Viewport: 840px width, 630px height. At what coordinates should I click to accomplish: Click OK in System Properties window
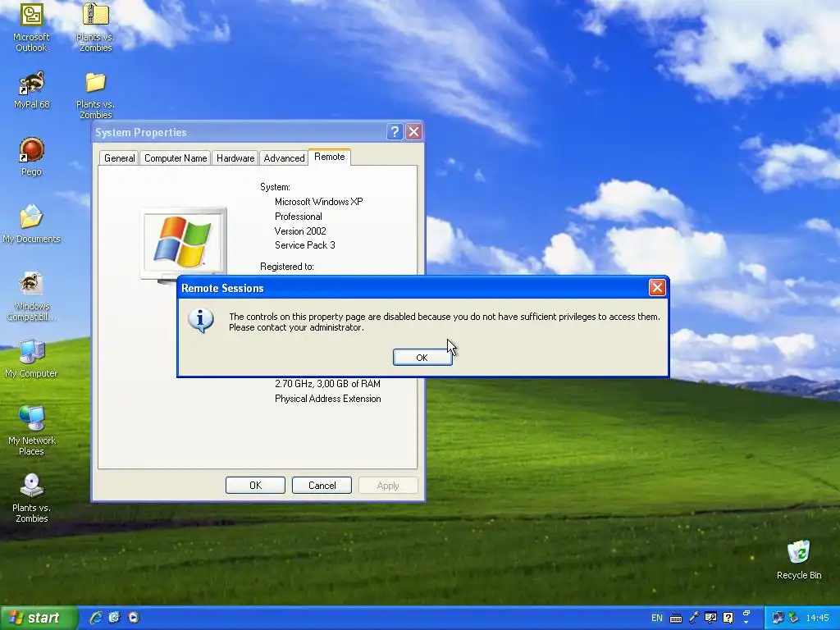pyautogui.click(x=256, y=486)
